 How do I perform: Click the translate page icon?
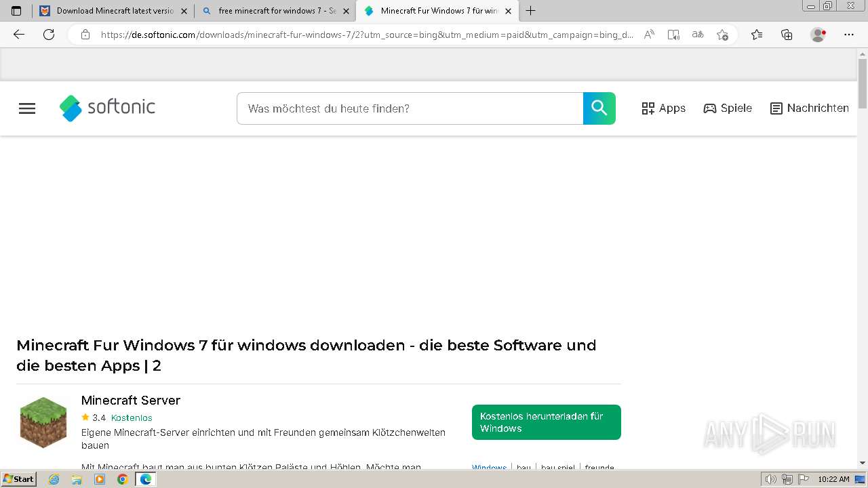click(698, 35)
